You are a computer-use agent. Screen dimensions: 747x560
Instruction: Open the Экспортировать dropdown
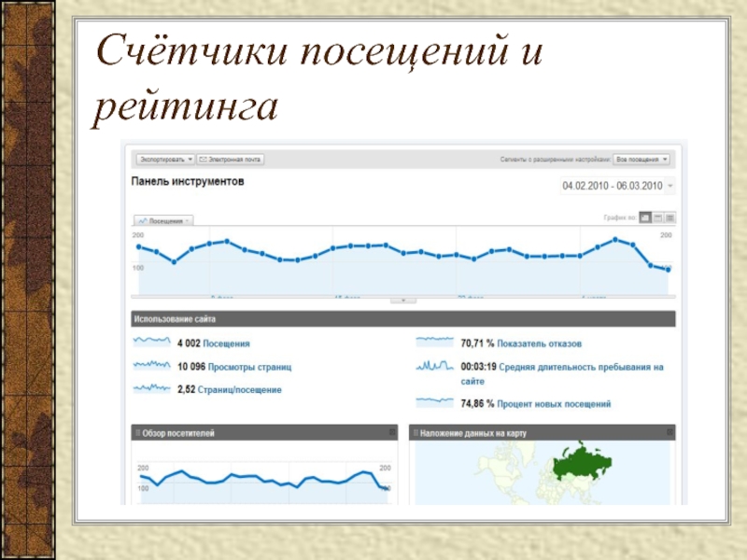point(165,159)
